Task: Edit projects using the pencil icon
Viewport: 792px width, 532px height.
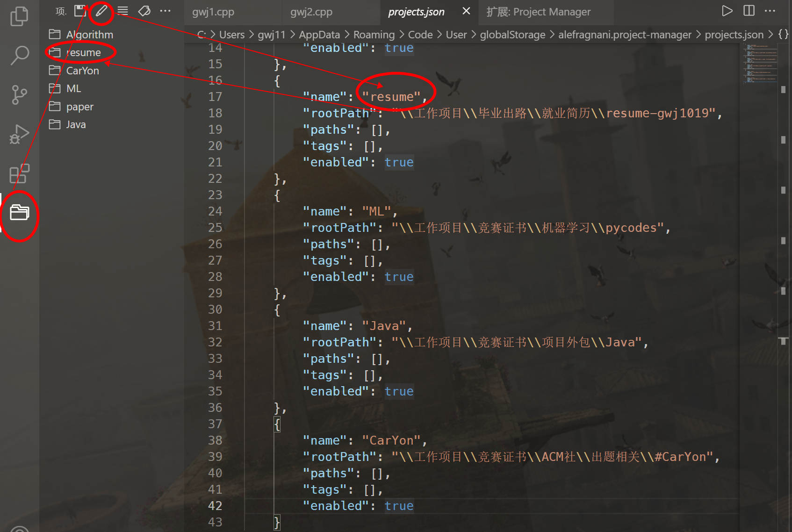Action: coord(101,10)
